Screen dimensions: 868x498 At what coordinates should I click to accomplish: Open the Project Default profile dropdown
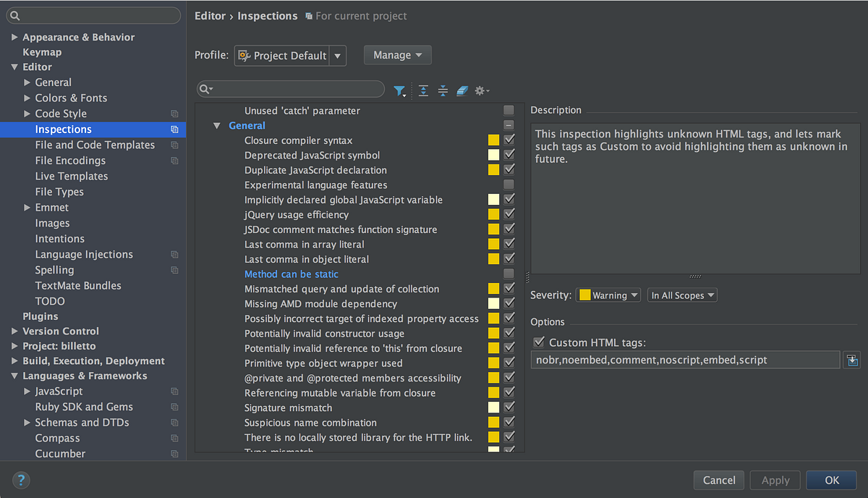[x=290, y=56]
